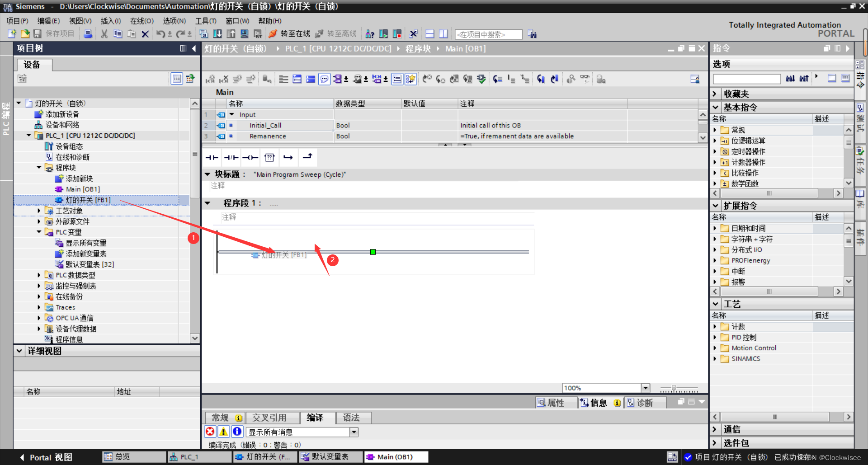Click the upload from device icon
This screenshot has height=465, width=868.
[231, 34]
